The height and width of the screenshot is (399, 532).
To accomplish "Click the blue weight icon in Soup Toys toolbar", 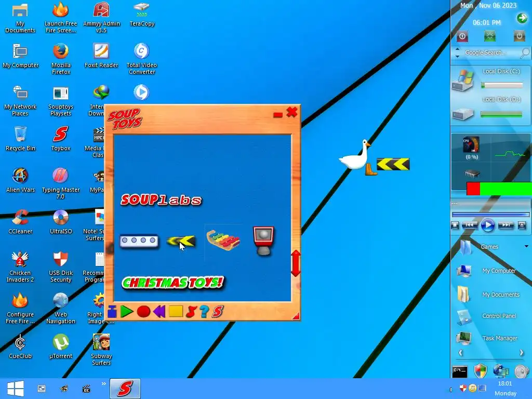I will (x=112, y=312).
